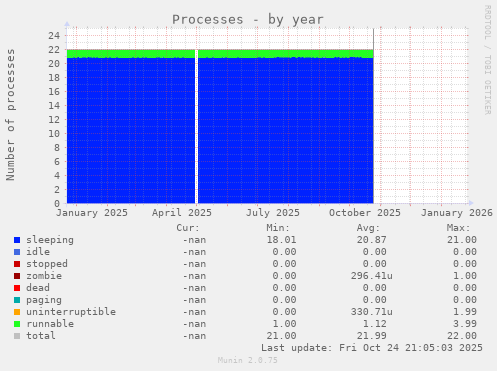This screenshot has width=497, height=371.
Task: Click sleeping average value 20.87
Action: click(372, 240)
